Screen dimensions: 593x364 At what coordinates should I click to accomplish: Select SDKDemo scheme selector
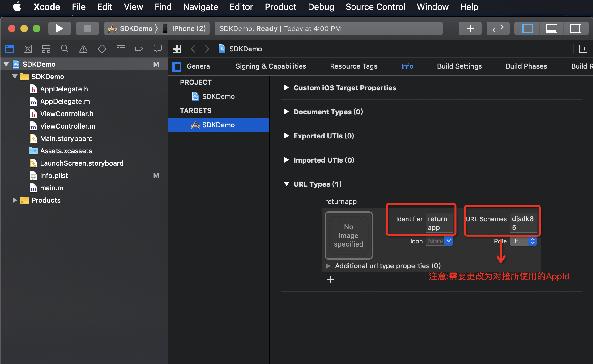pyautogui.click(x=130, y=28)
